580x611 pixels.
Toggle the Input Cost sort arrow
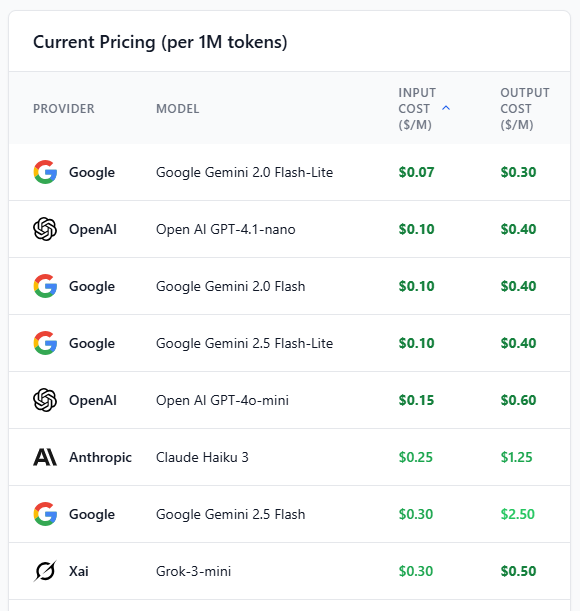446,108
